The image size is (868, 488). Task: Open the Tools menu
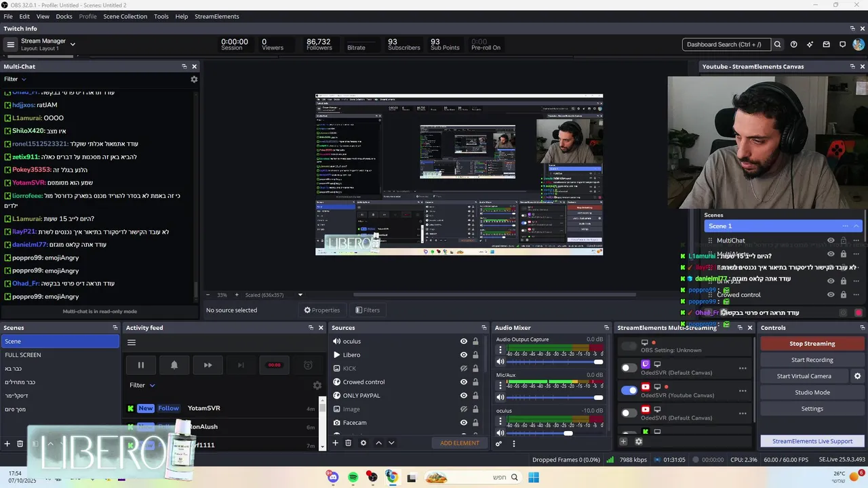[161, 16]
